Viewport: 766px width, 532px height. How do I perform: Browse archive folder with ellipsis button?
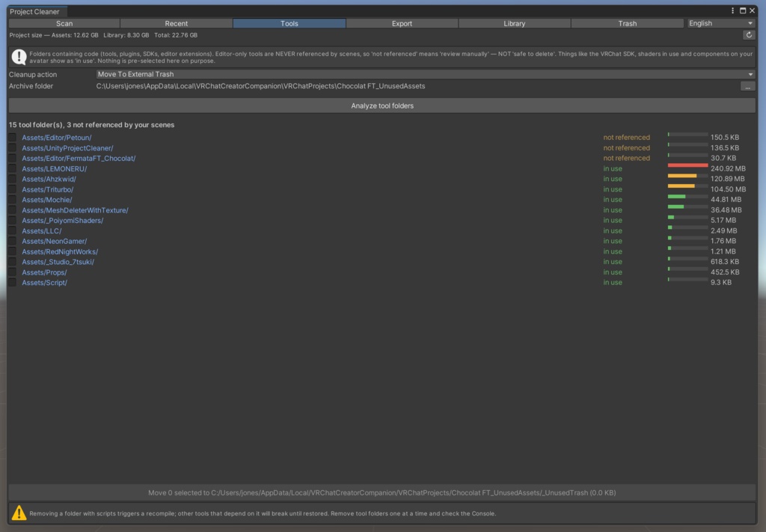pyautogui.click(x=747, y=87)
